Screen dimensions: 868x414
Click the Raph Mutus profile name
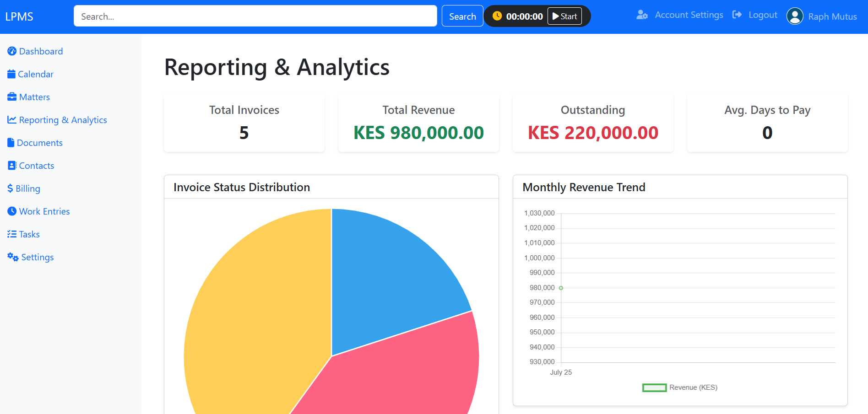pyautogui.click(x=832, y=16)
